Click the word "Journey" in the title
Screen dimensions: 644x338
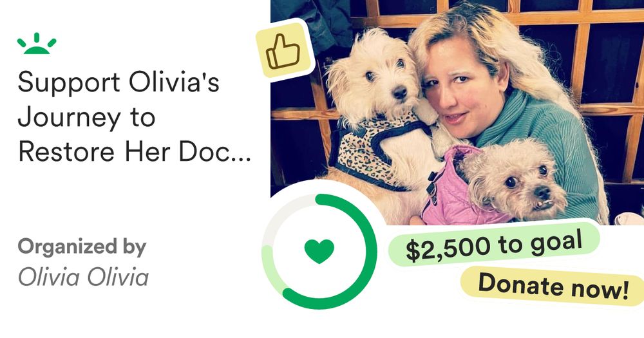[x=70, y=118]
